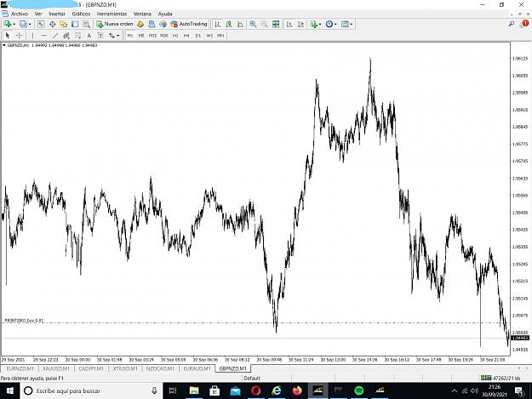Open the search magnifier icon

coord(512,24)
